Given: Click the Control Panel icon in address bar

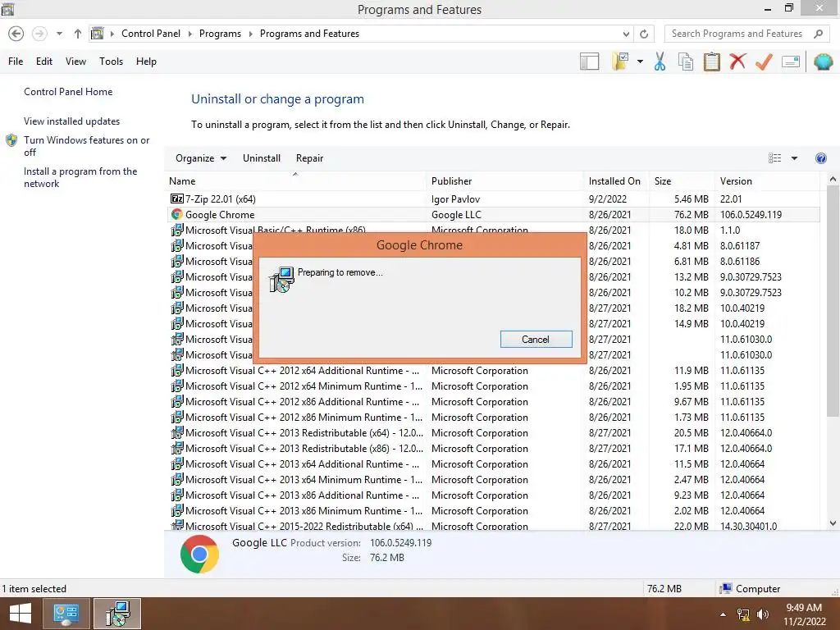Looking at the screenshot, I should [x=97, y=34].
